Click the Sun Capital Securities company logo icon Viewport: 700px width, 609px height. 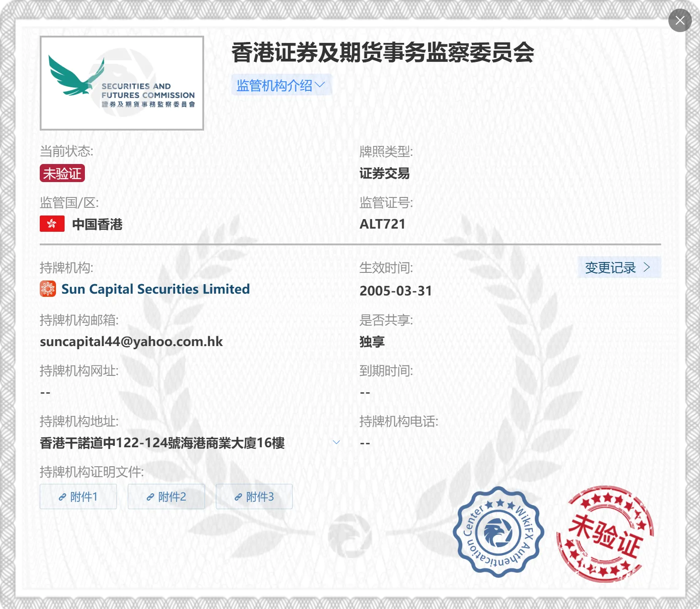48,289
